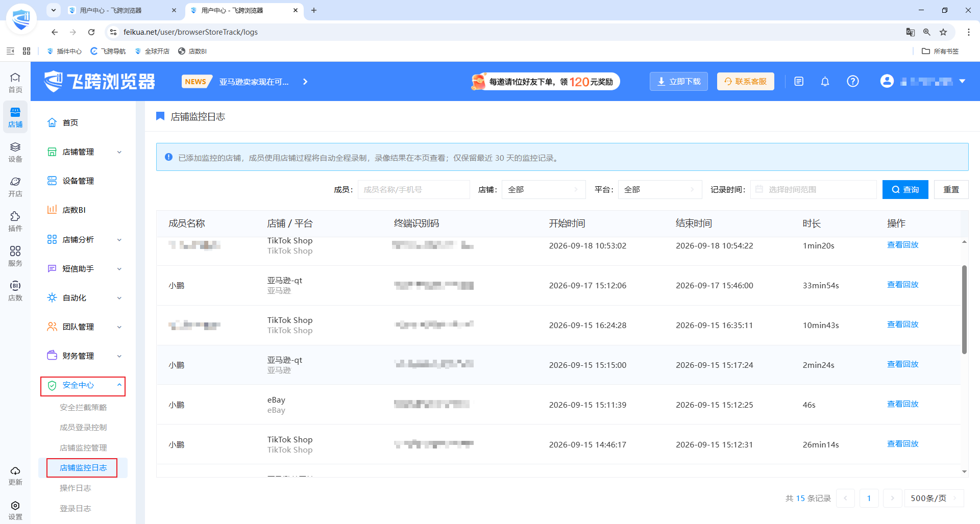Open the 500条/页 page size dropdown

click(934, 498)
